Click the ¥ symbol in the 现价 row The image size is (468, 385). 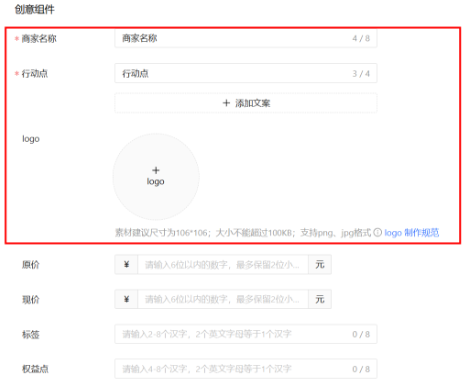[x=126, y=299]
